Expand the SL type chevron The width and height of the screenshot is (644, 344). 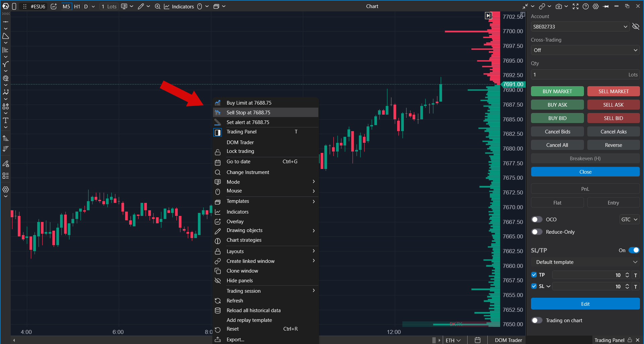[548, 286]
